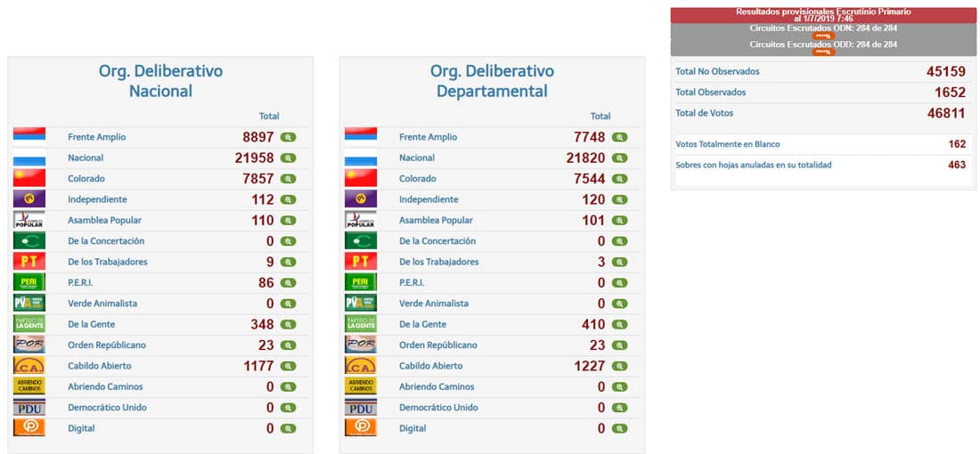Click Digital orange logo in Nacional panel
The height and width of the screenshot is (454, 980).
pyautogui.click(x=29, y=428)
